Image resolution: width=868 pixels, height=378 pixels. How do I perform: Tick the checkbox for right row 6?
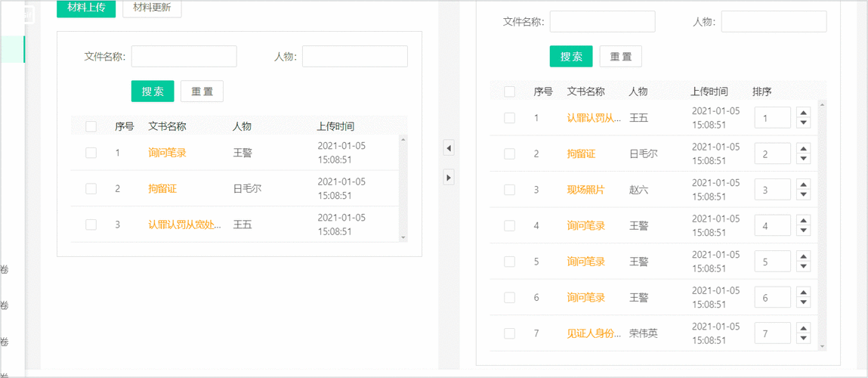(510, 298)
